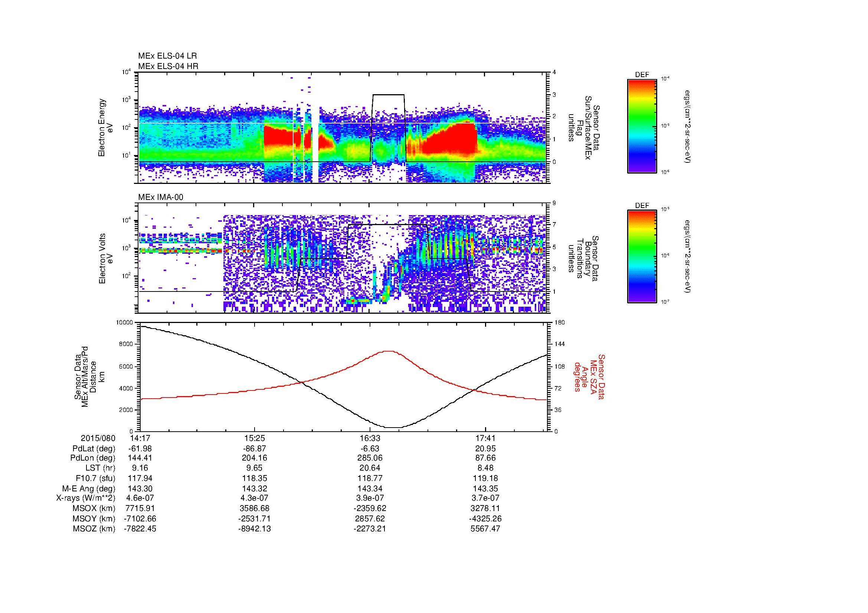Click the MSOZ value '5567.47'
Viewport: 868px width, 613px height.
pyautogui.click(x=485, y=529)
